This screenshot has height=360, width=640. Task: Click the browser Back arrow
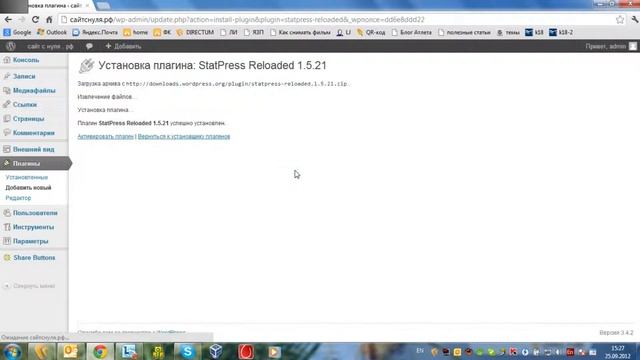click(8, 20)
